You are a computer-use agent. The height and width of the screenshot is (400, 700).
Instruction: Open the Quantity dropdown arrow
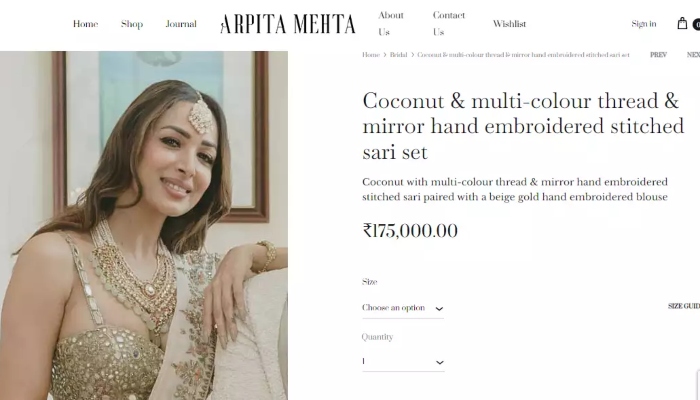click(x=440, y=362)
